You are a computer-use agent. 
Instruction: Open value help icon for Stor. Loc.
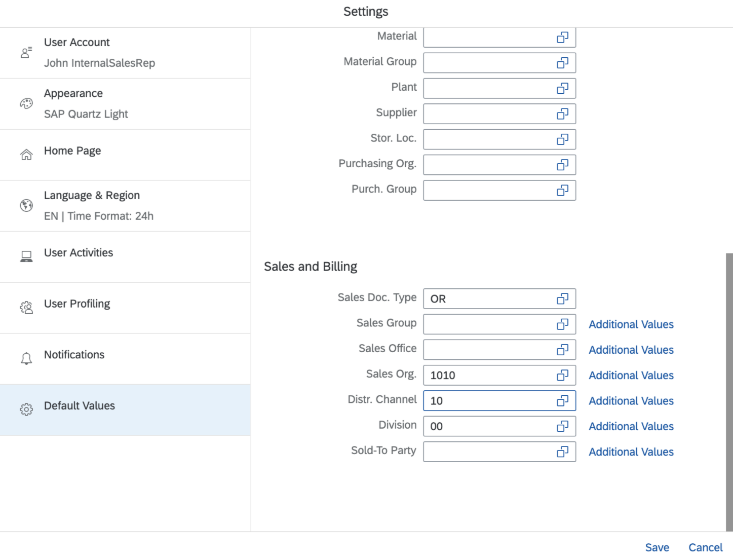coord(562,139)
